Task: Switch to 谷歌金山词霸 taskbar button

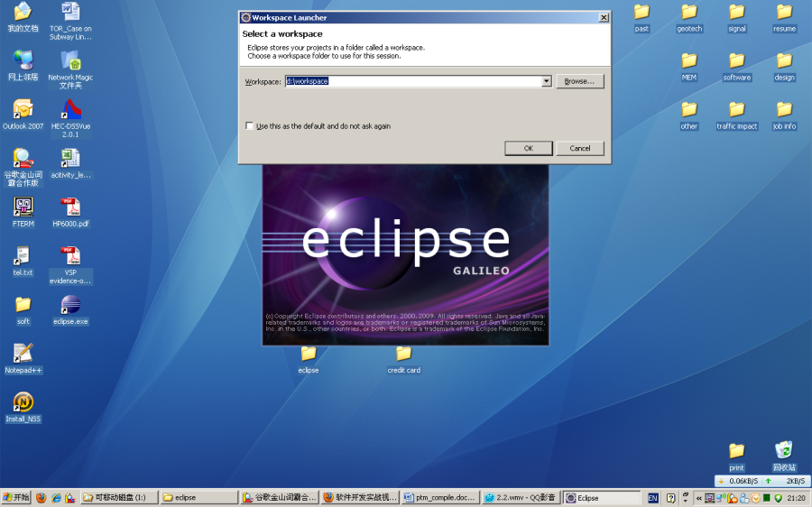Action: tap(279, 498)
